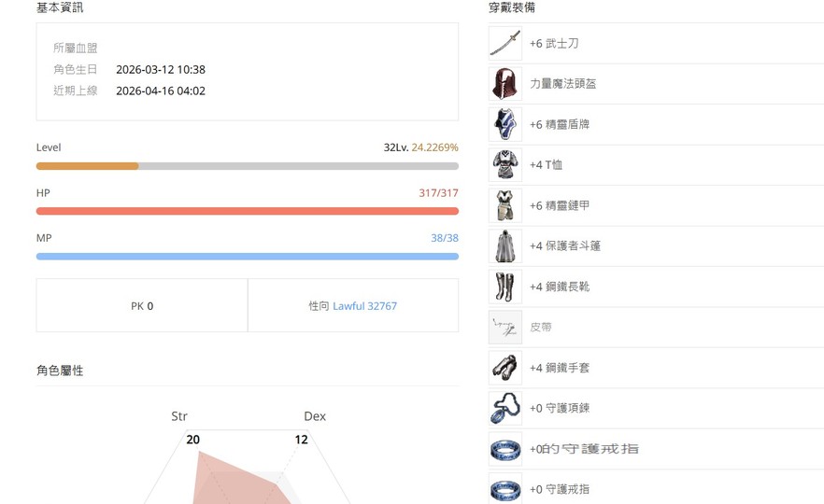
Task: Click the PK 0 cell
Action: 142,305
